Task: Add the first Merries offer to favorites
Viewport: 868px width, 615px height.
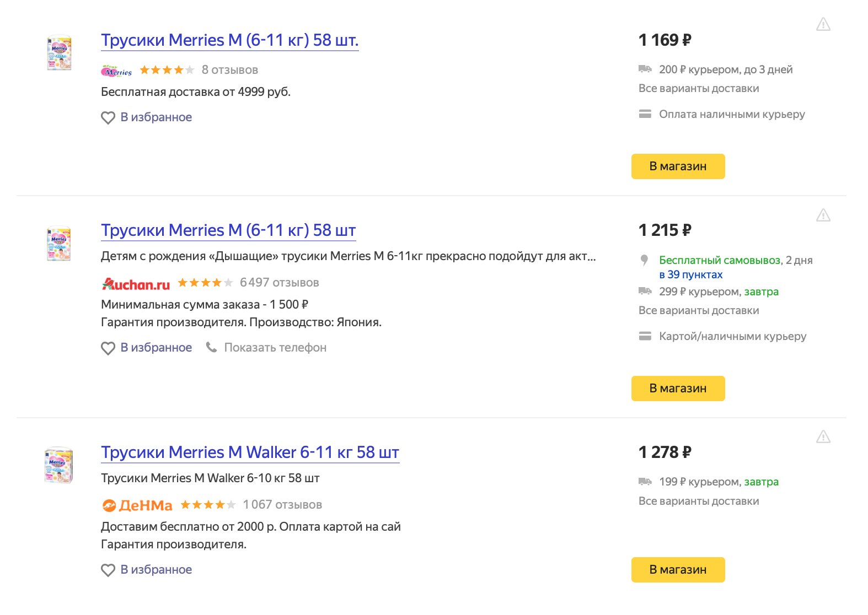Action: (x=147, y=117)
